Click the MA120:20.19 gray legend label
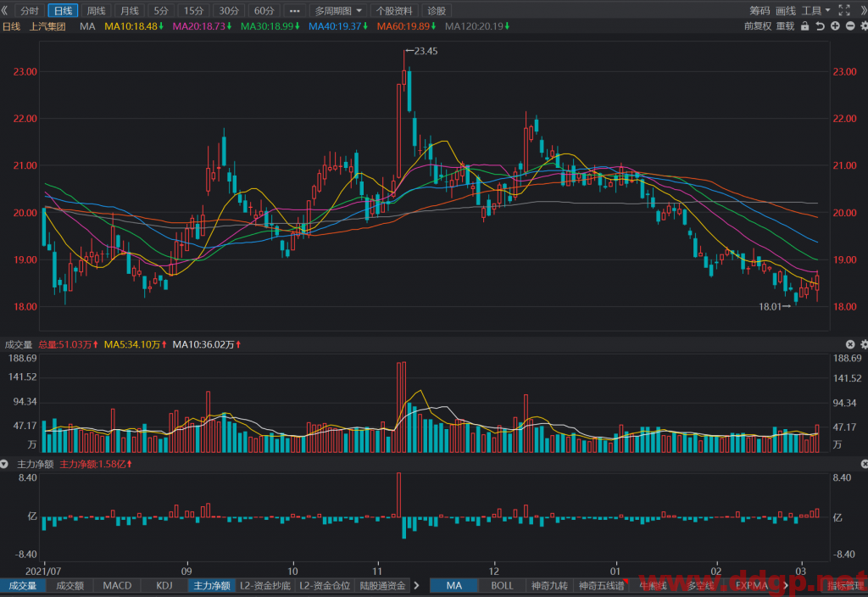Viewport: 868px width, 597px height. point(476,26)
